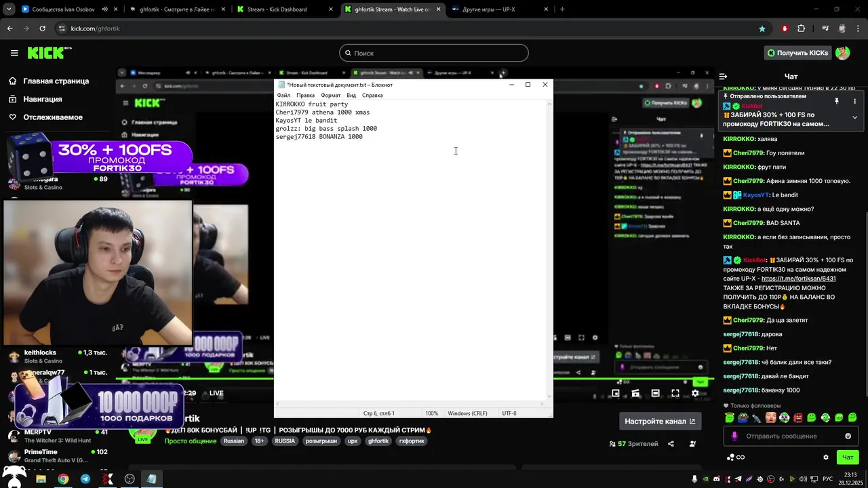The width and height of the screenshot is (868, 488).
Task: Insert the green halo emote into chat
Action: click(x=730, y=418)
